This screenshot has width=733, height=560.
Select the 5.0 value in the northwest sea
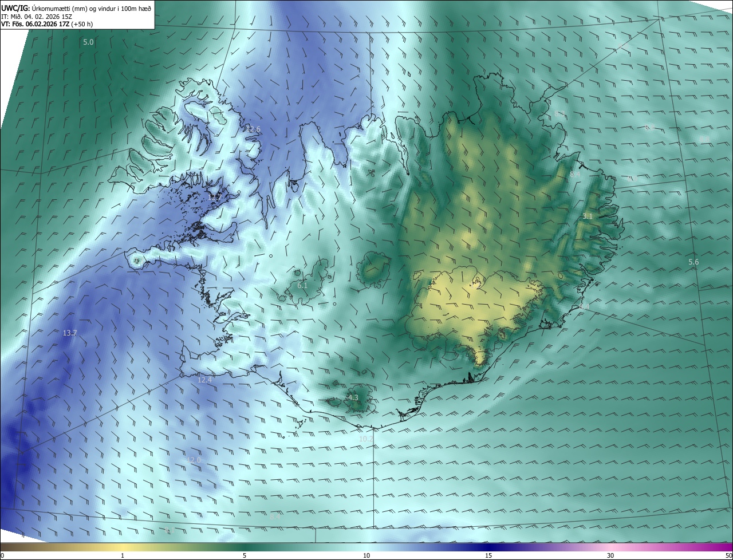pos(88,42)
